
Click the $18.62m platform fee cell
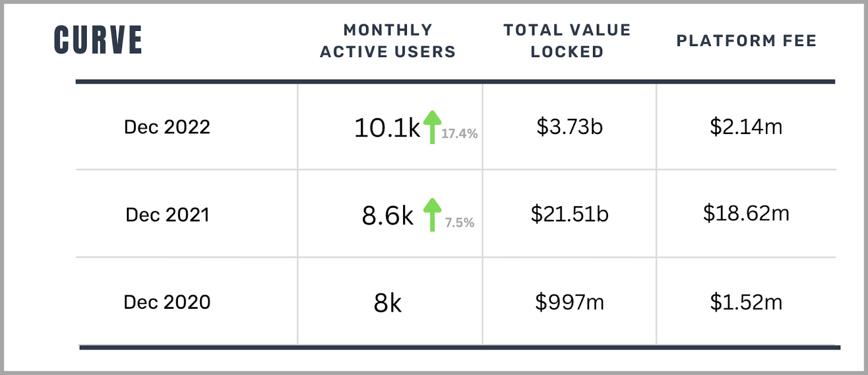746,213
